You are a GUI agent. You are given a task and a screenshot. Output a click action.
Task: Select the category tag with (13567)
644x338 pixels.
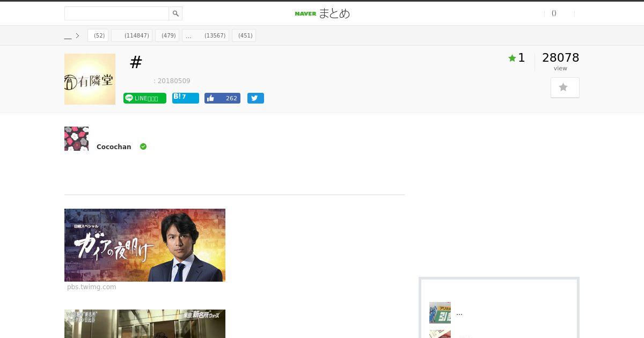206,36
